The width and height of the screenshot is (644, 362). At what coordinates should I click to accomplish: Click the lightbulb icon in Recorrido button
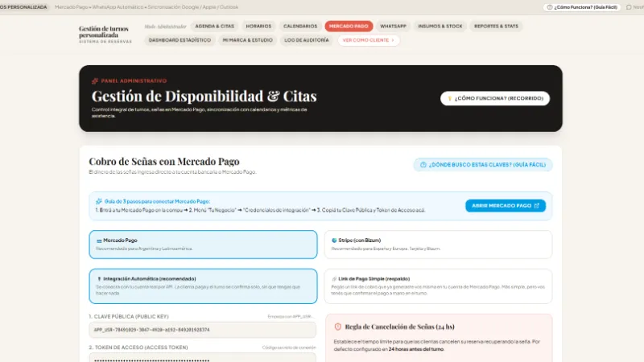pos(450,98)
